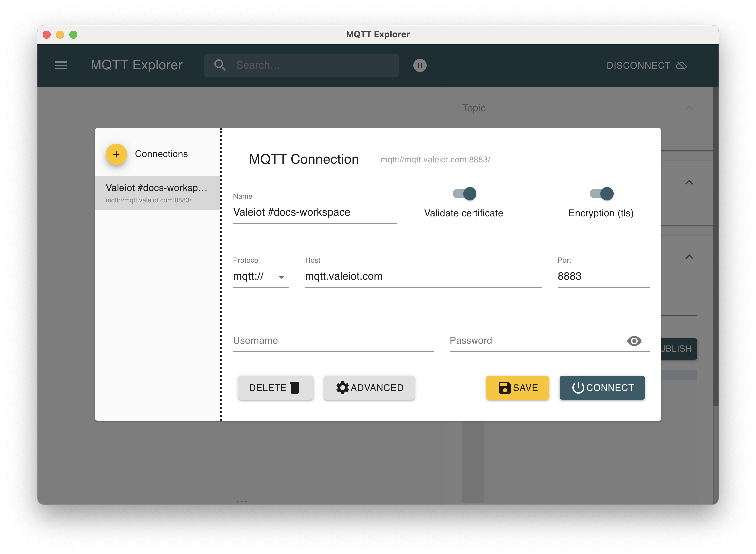The image size is (756, 554).
Task: Add a new connection with the plus icon
Action: [116, 154]
